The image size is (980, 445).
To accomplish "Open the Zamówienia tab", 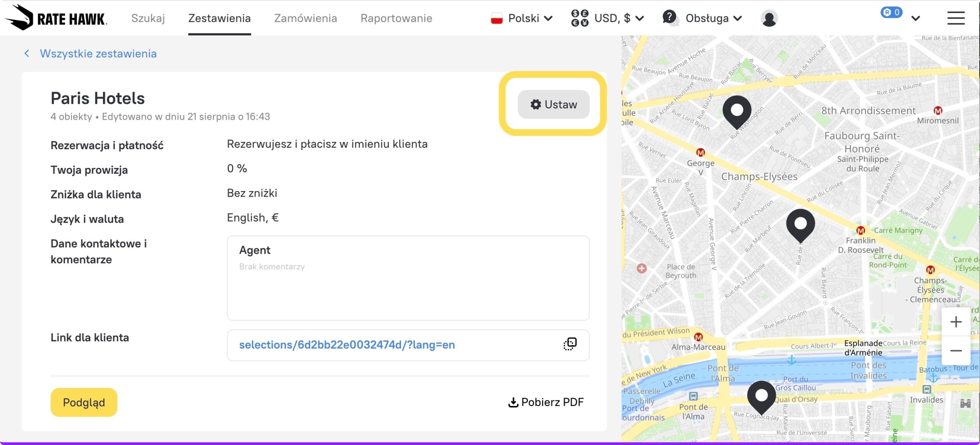I will pyautogui.click(x=305, y=18).
